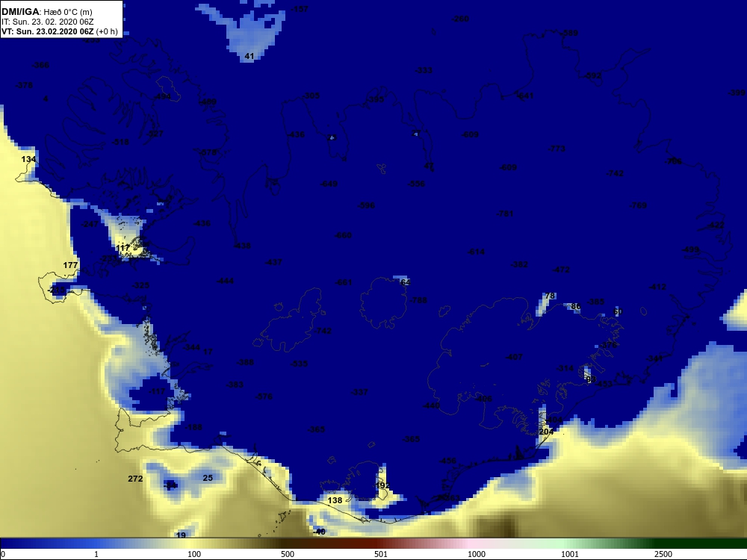
Task: Select the '-535' value on the map
Action: coord(300,364)
